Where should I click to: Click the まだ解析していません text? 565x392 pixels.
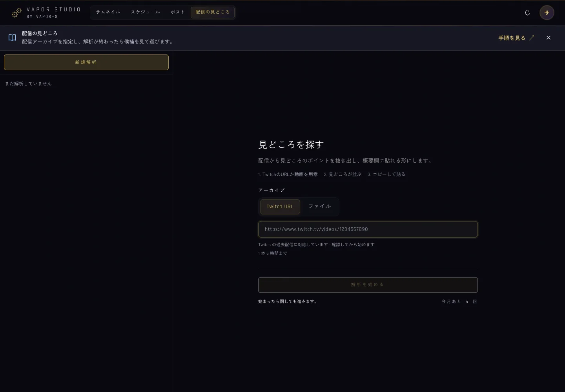pyautogui.click(x=28, y=83)
